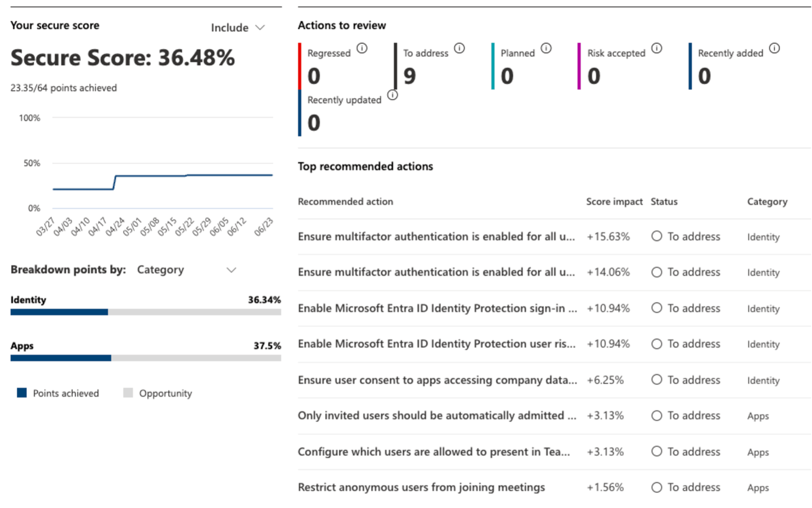Screen dimensions: 812x508
Task: Click the Points achieved legend swatch
Action: (22, 393)
